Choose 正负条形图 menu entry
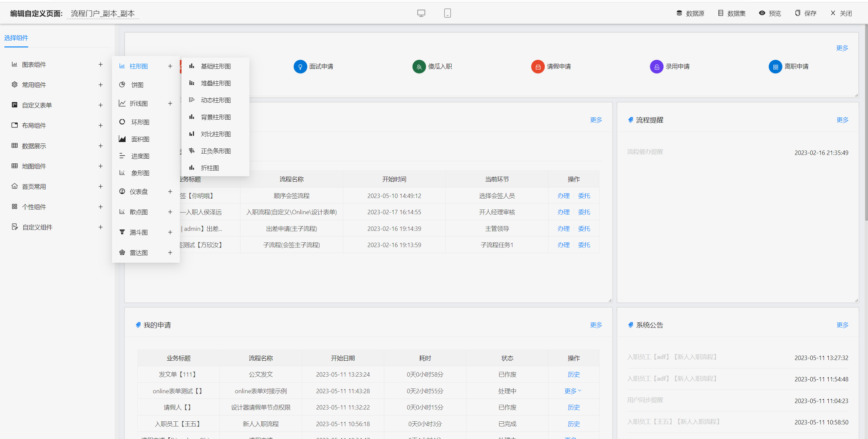Image resolution: width=868 pixels, height=439 pixels. pos(215,151)
